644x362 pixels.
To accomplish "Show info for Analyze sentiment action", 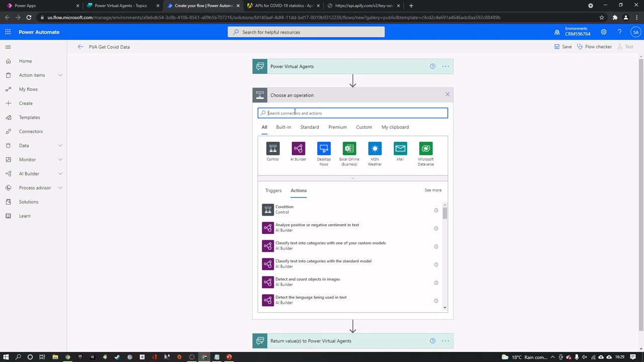I will [x=436, y=228].
